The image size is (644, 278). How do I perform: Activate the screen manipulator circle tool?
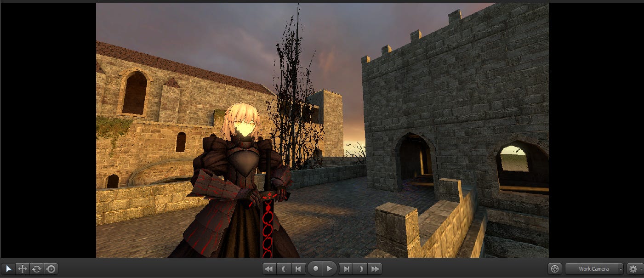[51, 269]
